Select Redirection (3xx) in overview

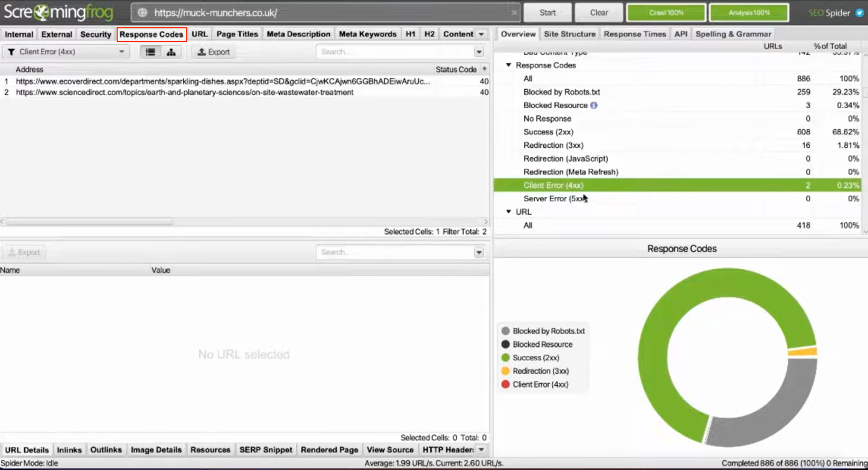(x=677, y=146)
